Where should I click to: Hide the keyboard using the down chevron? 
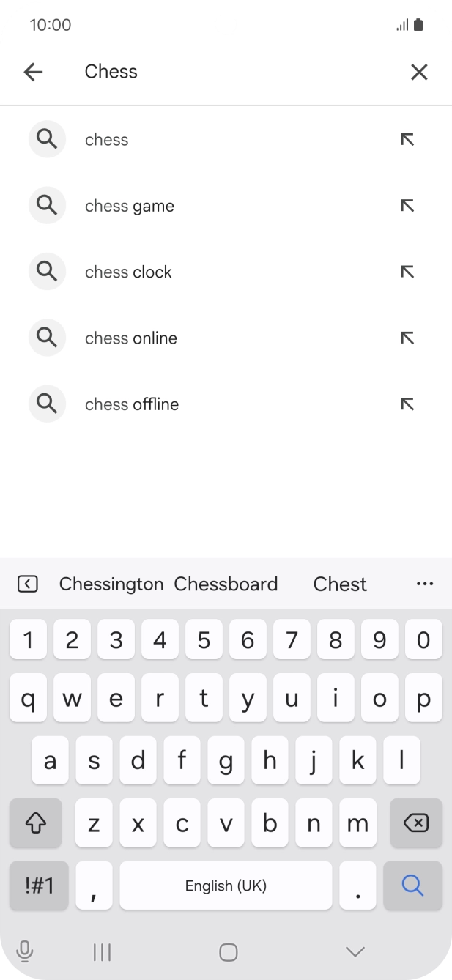[355, 951]
